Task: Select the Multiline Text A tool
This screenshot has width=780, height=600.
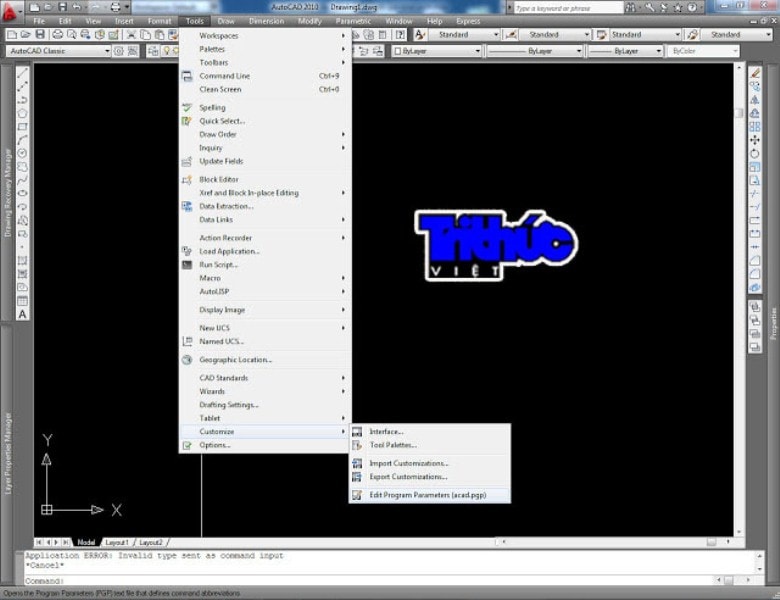Action: coord(22,314)
